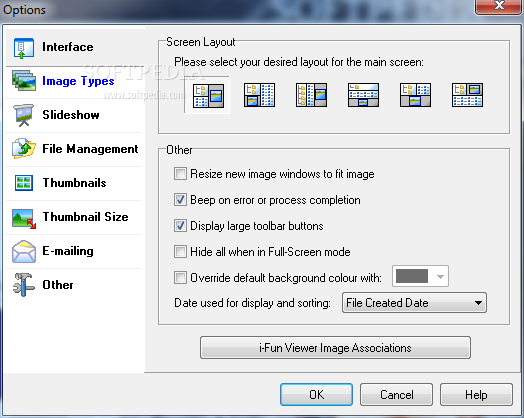This screenshot has width=524, height=418.
Task: Choose the three stacked rows layout
Action: point(363,95)
